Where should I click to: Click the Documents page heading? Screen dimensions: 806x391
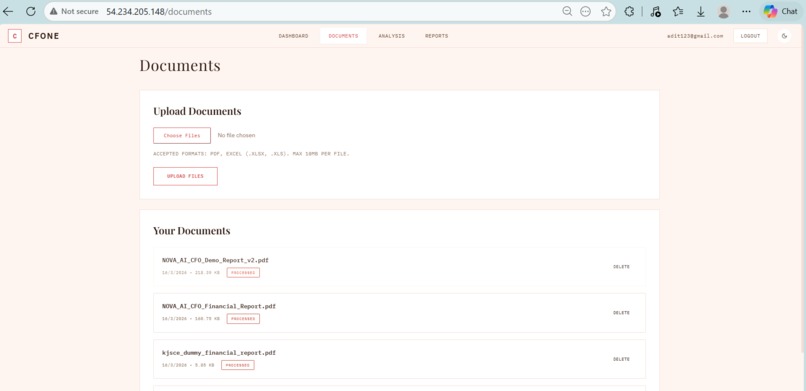coord(180,66)
